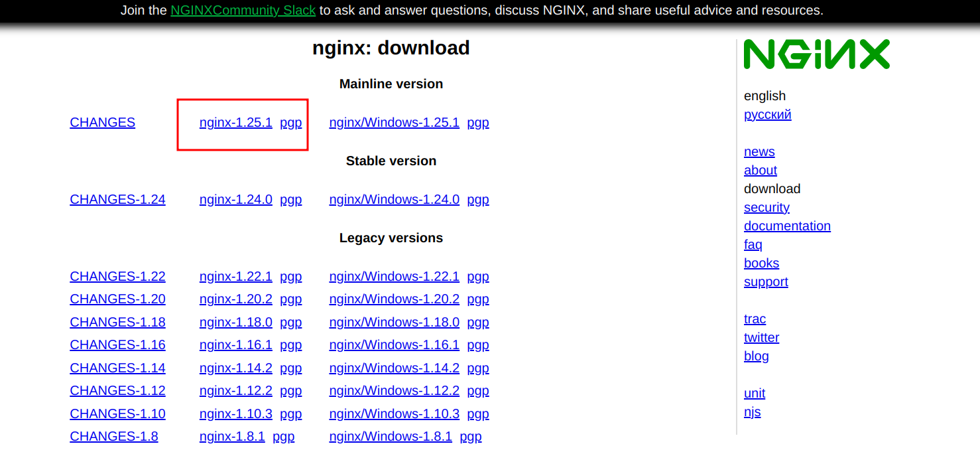Open the documentation page
Image resolution: width=980 pixels, height=450 pixels.
[x=787, y=226]
